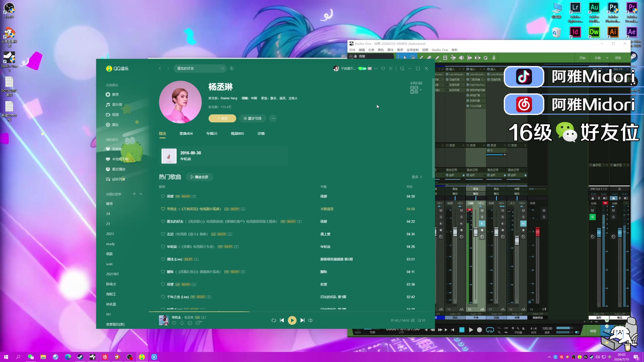Open 音轨 menu in Studio One
The width and height of the screenshot is (644, 362).
[x=381, y=50]
